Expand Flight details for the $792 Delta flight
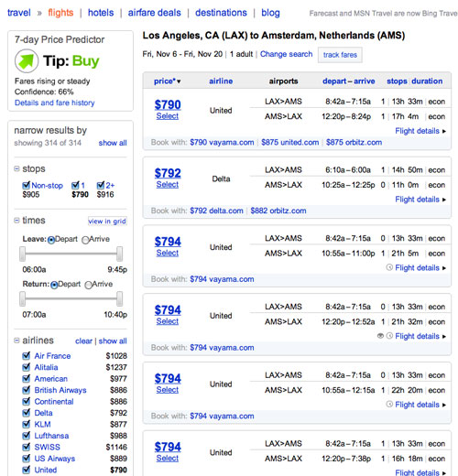Viewport: 458px width, 476px height. click(420, 200)
